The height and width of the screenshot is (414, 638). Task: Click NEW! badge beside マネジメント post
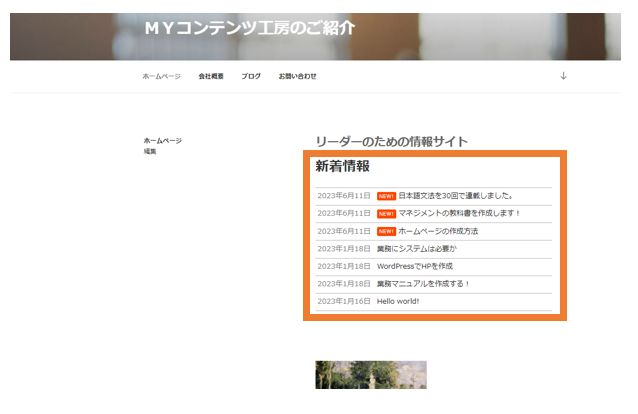click(x=386, y=214)
